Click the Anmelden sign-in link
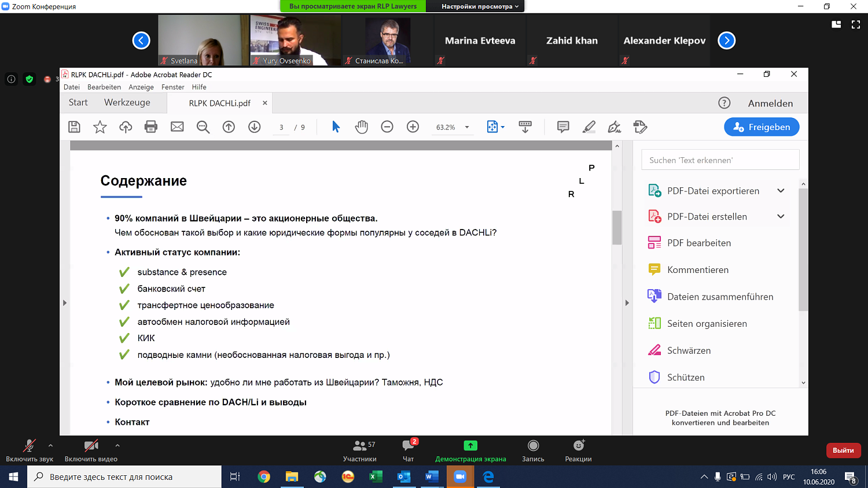Screen dimensions: 868x488 [x=770, y=103]
